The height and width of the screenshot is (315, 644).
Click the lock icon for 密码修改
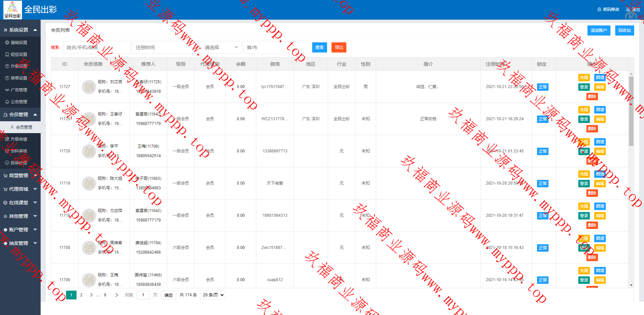pos(599,9)
